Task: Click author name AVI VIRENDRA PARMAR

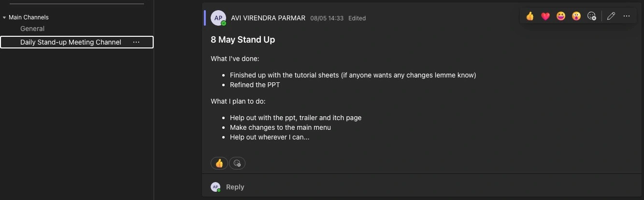Action: pyautogui.click(x=268, y=18)
